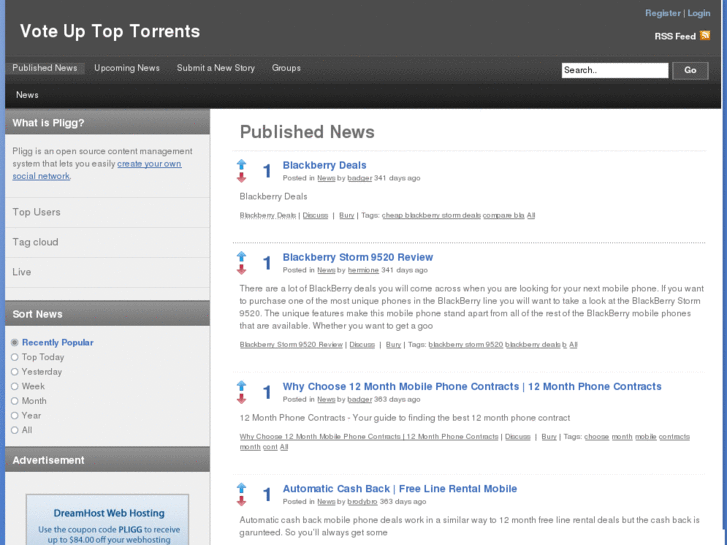Upvote the Blackberry Deals story
This screenshot has width=727, height=545.
tap(241, 164)
